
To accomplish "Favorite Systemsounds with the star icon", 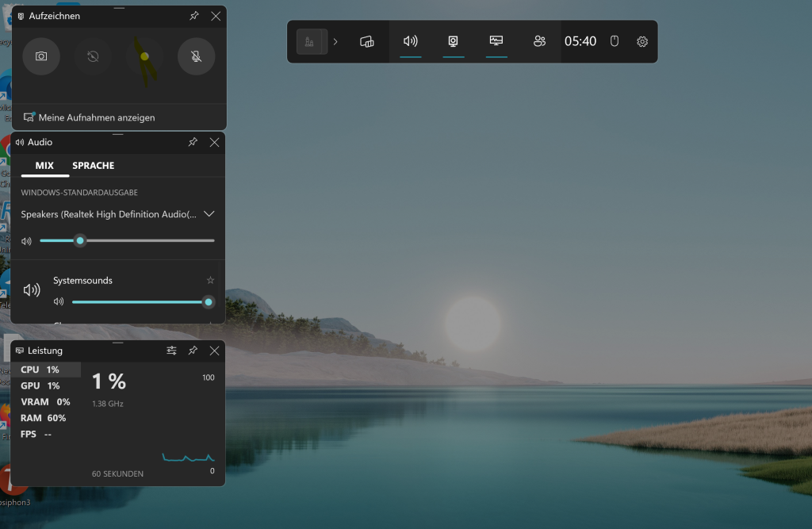I will [x=210, y=280].
